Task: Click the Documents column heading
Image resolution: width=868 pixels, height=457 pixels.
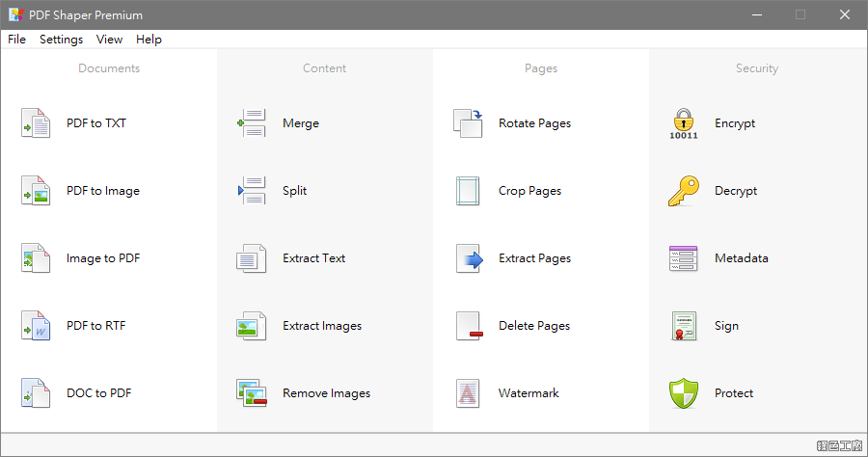Action: (x=109, y=68)
